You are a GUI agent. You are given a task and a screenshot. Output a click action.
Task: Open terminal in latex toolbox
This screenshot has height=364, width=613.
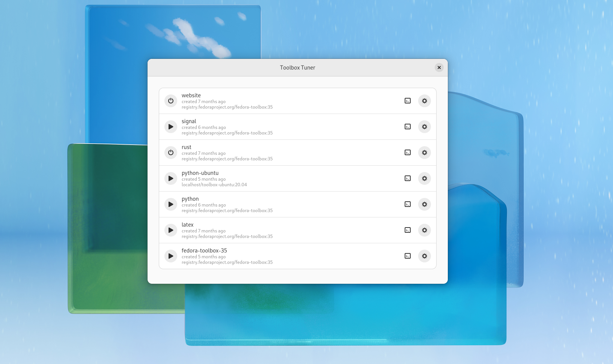(x=408, y=230)
